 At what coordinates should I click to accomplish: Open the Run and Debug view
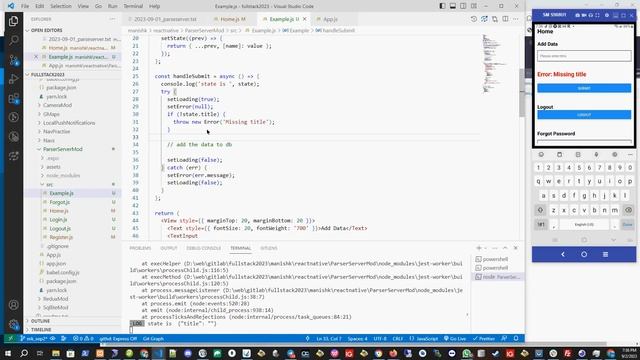click(x=13, y=79)
